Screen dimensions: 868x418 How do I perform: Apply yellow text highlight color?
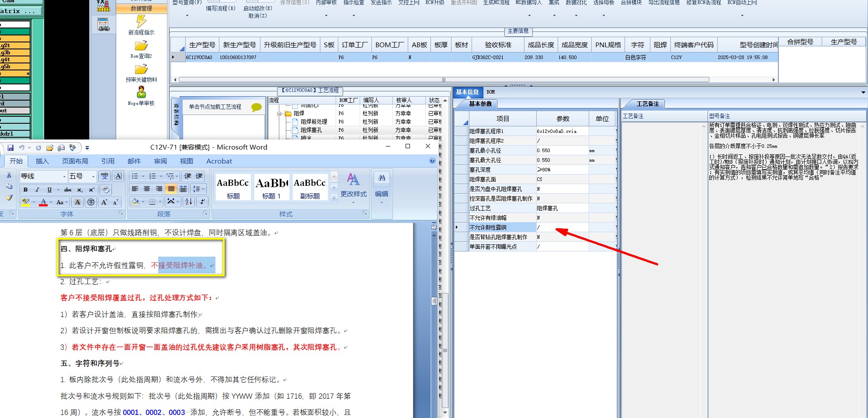pos(26,202)
